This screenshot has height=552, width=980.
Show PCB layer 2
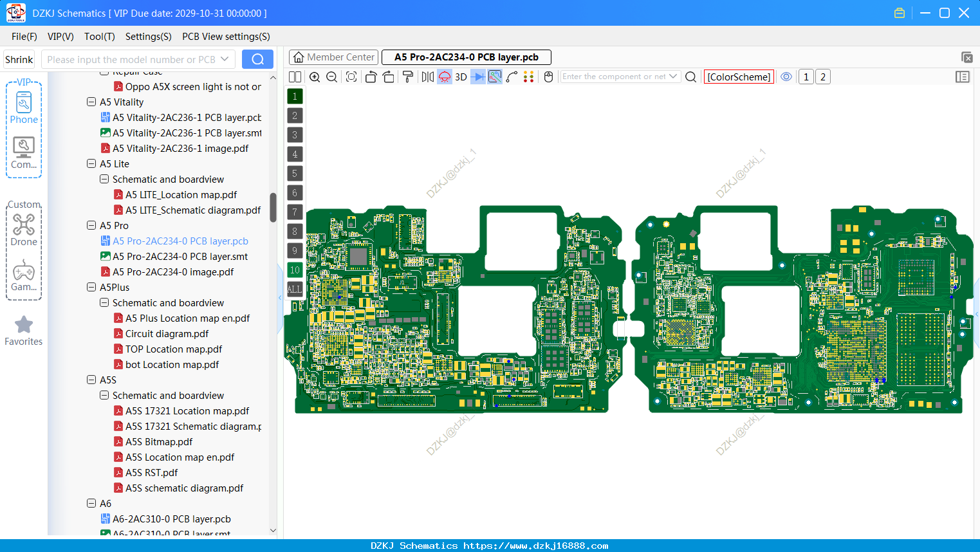point(295,116)
